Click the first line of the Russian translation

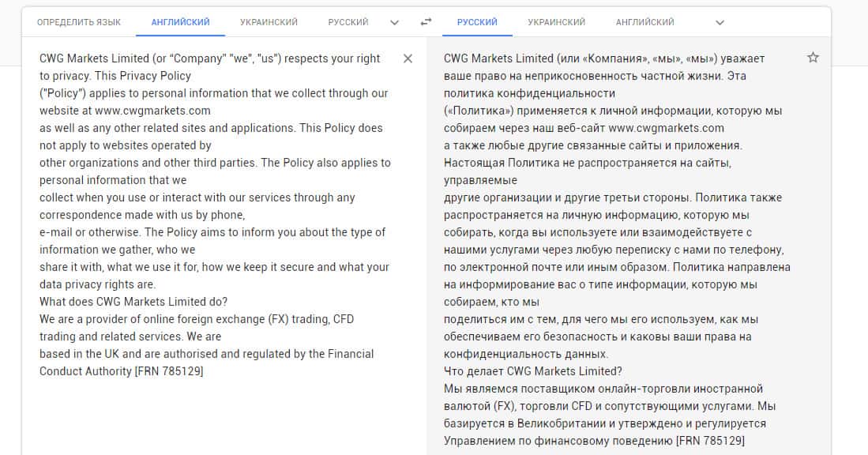(604, 58)
